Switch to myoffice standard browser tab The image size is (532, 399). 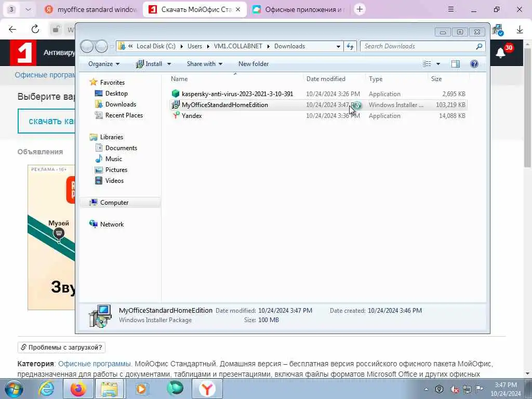pyautogui.click(x=91, y=9)
